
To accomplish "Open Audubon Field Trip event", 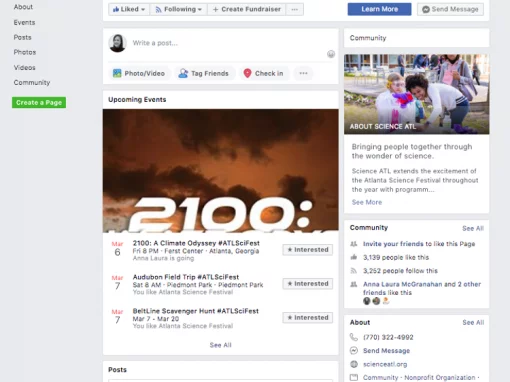I will coord(186,277).
